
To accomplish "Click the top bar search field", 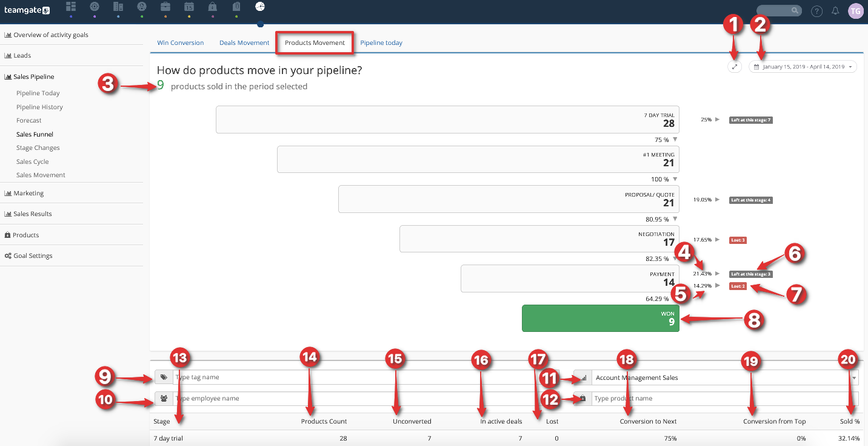I will pyautogui.click(x=779, y=11).
